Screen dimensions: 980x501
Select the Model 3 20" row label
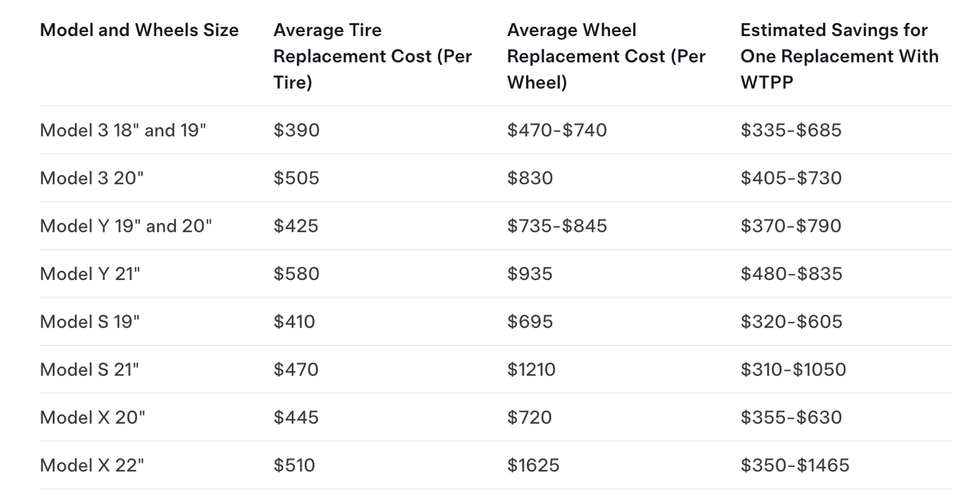point(92,178)
